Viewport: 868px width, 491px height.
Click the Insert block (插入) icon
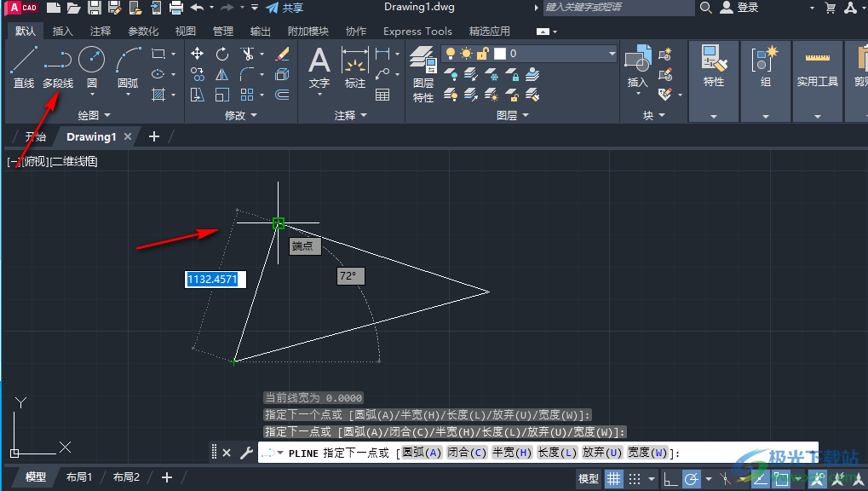(x=638, y=66)
